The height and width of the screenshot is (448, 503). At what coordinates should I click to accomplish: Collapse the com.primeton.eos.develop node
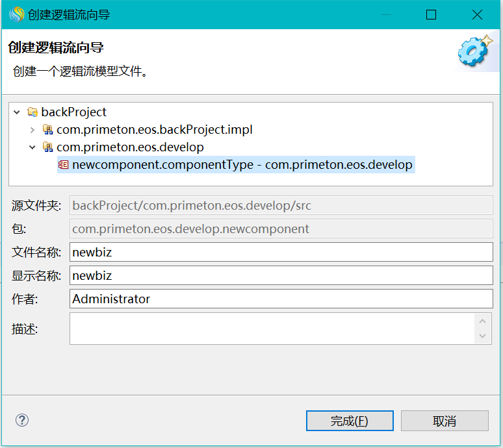pyautogui.click(x=32, y=147)
